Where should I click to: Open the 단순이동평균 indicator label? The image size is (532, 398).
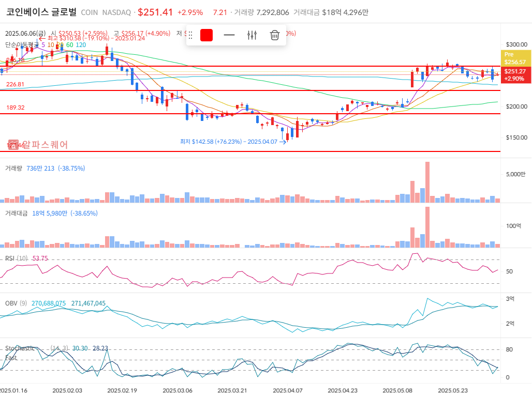[x=22, y=45]
